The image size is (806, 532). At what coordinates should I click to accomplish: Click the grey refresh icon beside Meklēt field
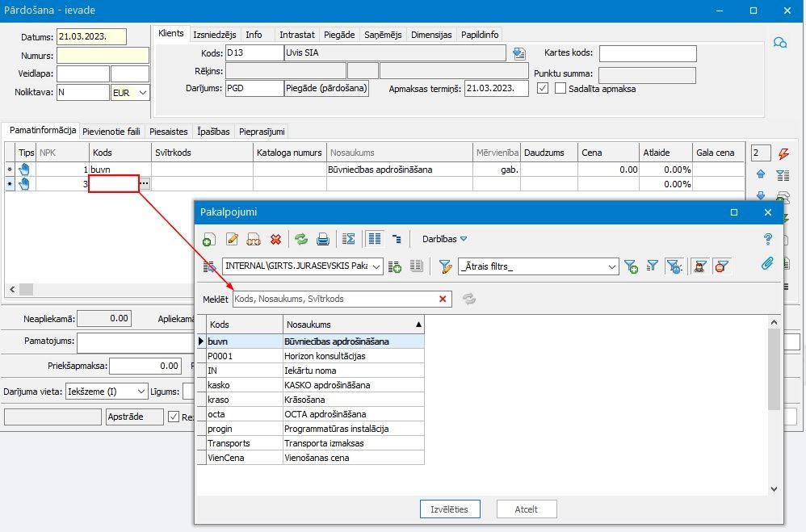(x=469, y=300)
